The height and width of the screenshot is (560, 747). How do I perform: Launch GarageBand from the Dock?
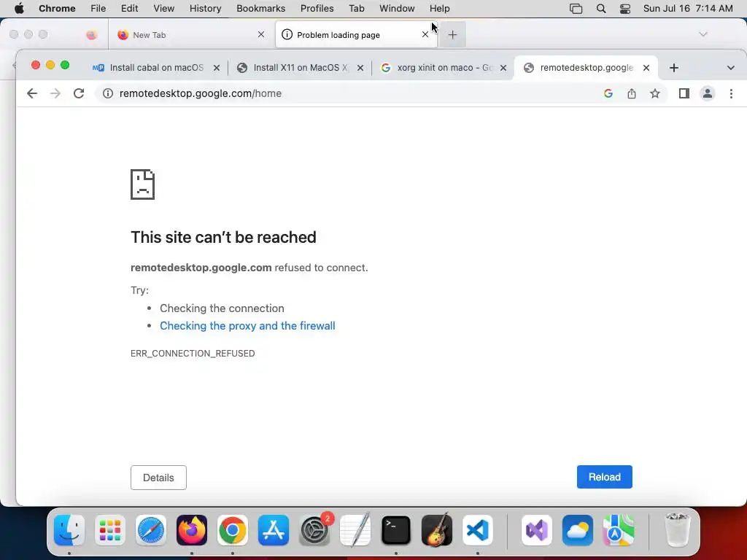[x=437, y=530]
